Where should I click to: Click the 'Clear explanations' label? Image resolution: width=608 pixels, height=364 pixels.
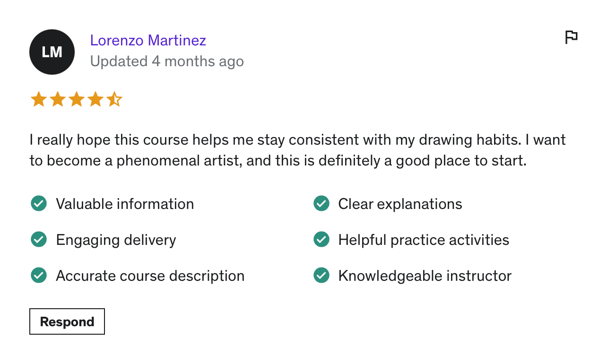point(400,204)
